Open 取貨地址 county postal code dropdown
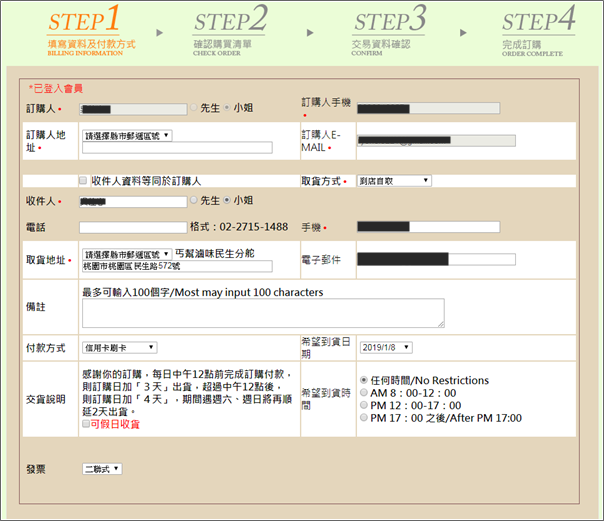Viewport: 604px width, 521px height. (127, 254)
